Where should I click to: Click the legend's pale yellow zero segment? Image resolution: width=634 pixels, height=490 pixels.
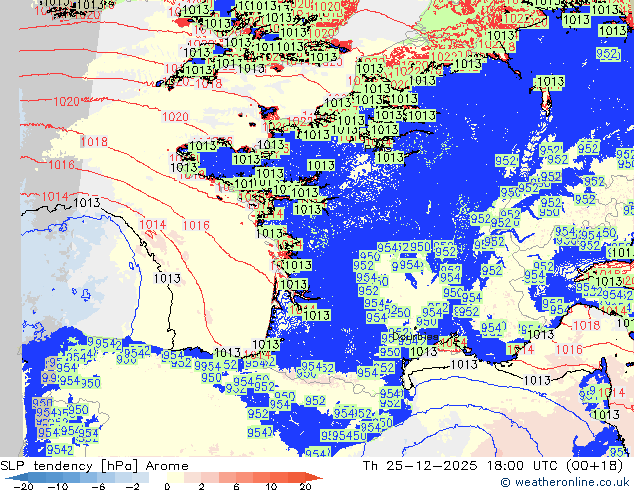tap(175, 478)
